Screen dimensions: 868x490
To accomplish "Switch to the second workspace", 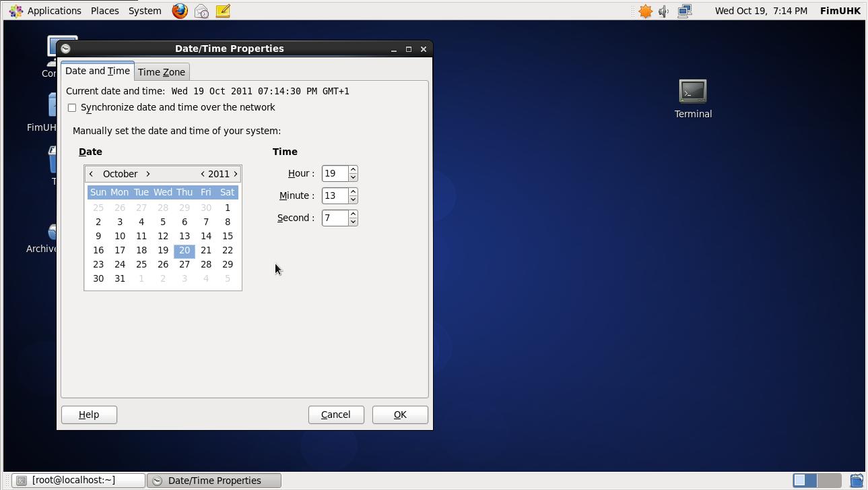I will click(x=829, y=481).
